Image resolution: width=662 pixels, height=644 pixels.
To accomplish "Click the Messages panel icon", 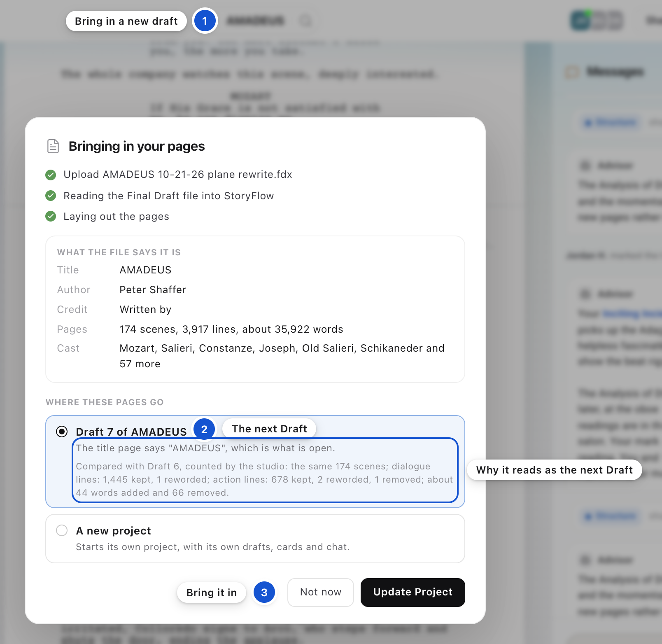I will coord(571,72).
